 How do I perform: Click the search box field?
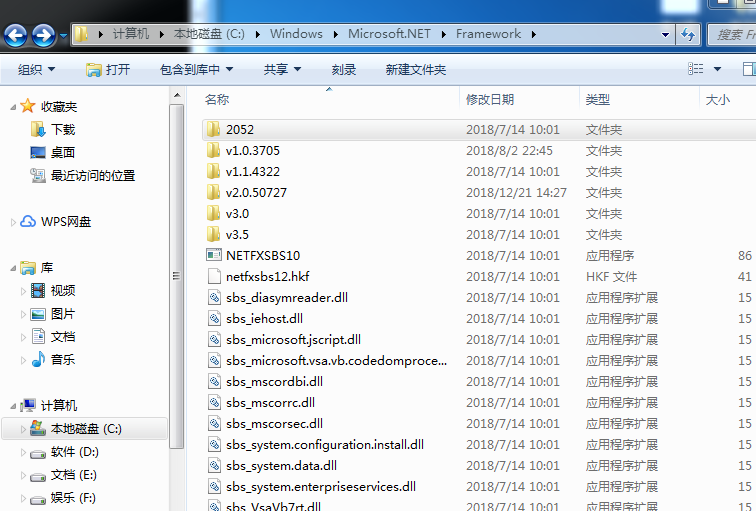tap(732, 34)
